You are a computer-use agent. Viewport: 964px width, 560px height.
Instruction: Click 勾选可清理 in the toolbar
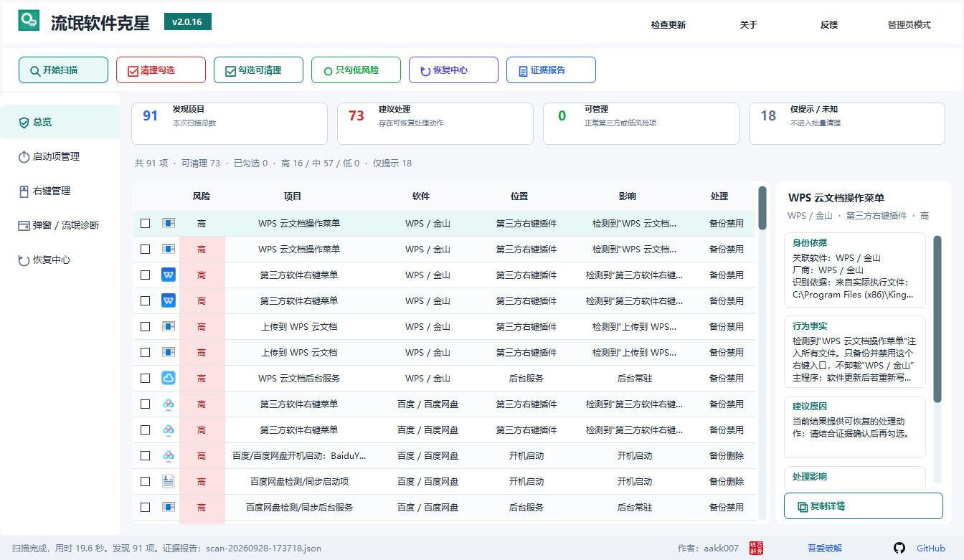258,70
